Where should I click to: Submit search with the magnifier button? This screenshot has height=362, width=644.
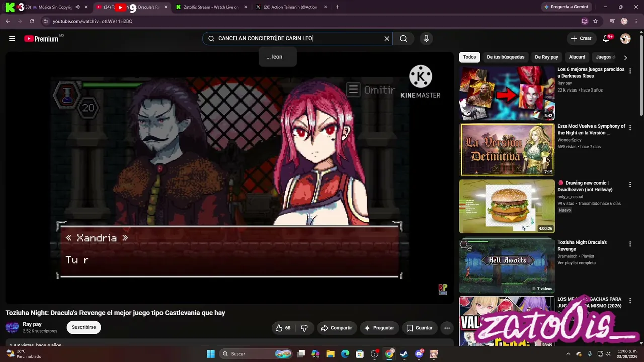click(404, 39)
